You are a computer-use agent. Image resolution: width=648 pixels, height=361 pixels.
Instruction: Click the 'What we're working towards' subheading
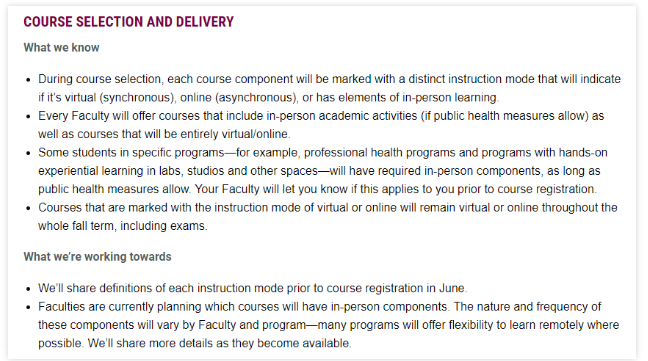click(x=97, y=256)
